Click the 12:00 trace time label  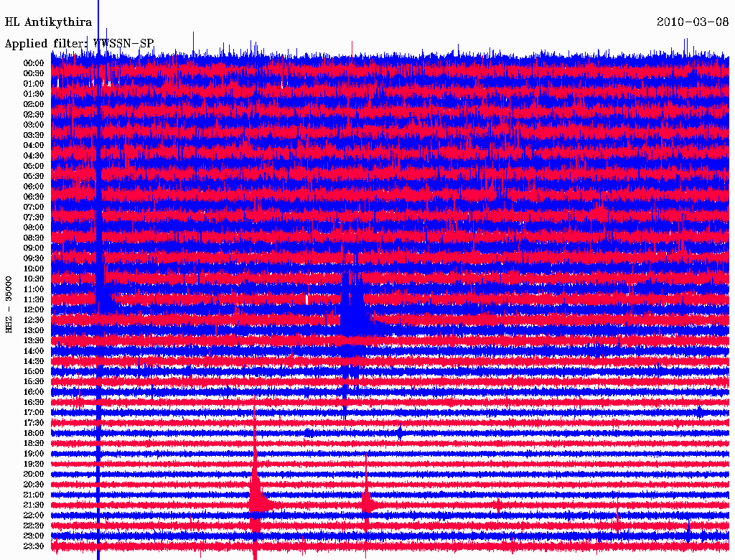point(34,309)
